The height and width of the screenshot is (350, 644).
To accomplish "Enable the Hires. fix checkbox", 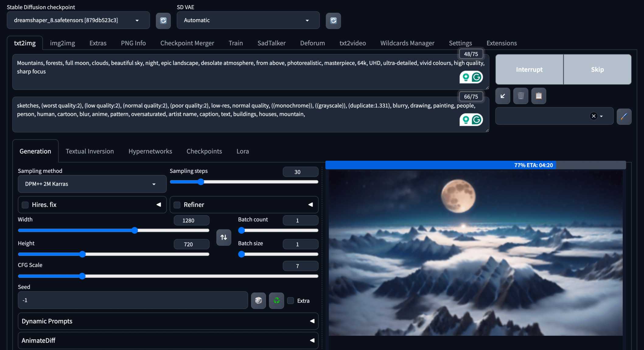I will (x=25, y=205).
